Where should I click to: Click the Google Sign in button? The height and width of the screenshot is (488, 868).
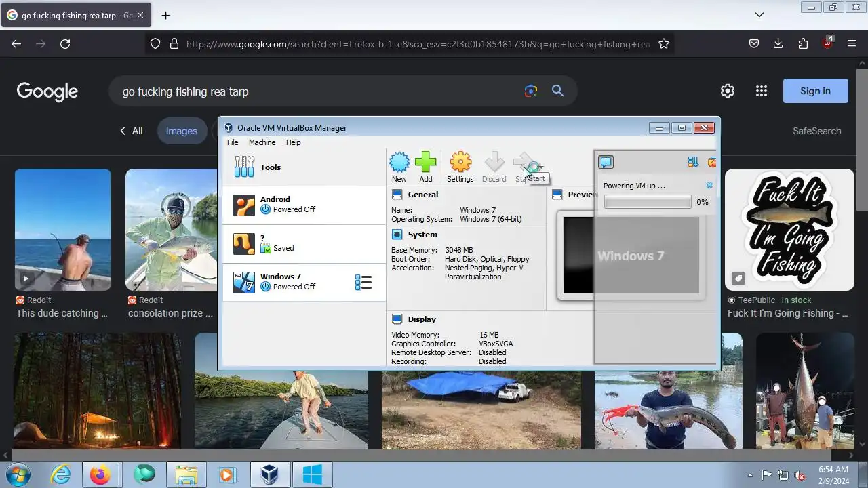[x=815, y=91]
